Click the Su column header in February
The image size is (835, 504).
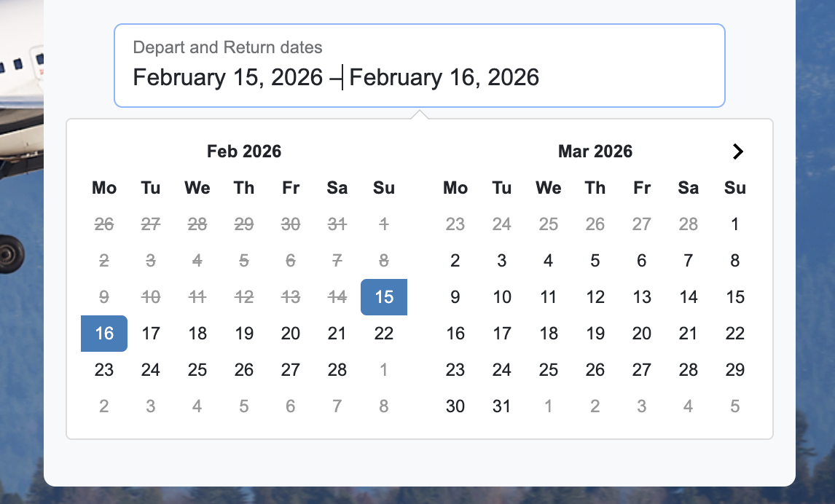[384, 188]
